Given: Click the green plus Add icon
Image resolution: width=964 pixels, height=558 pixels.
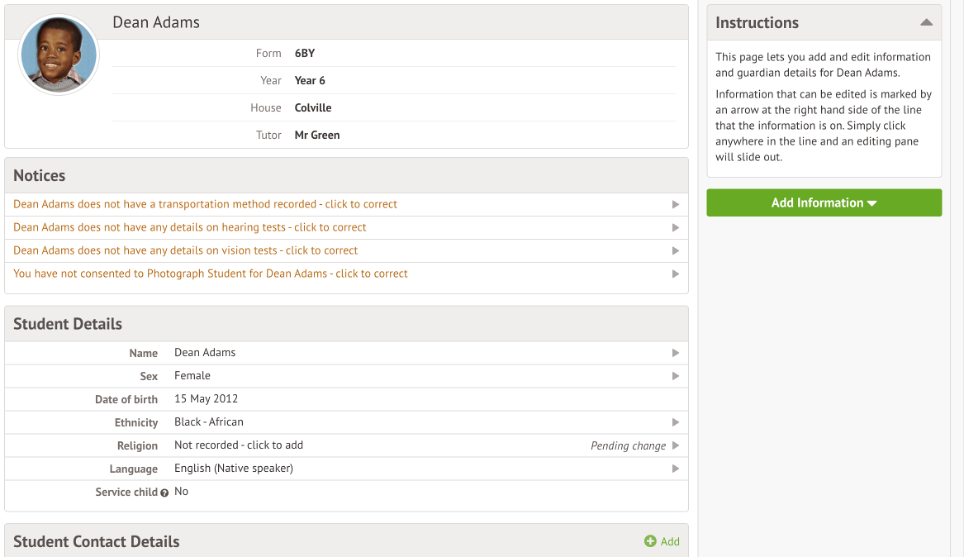Looking at the screenshot, I should [650, 541].
